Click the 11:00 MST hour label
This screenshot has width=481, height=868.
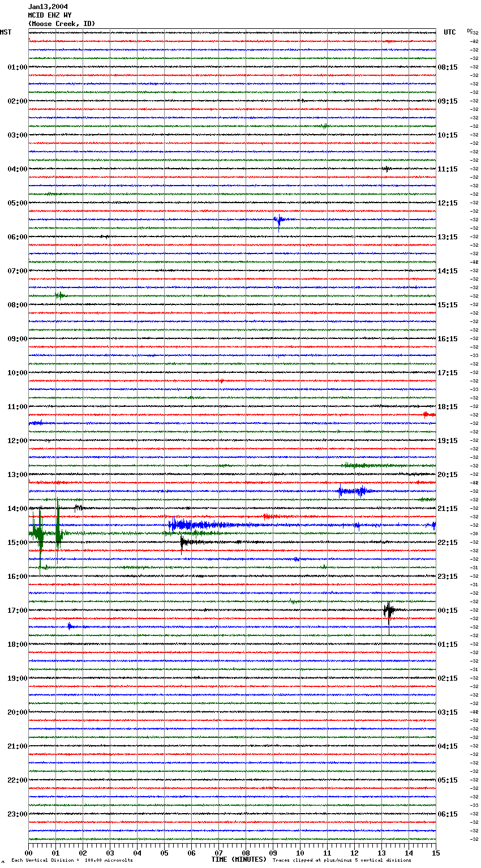coord(18,407)
